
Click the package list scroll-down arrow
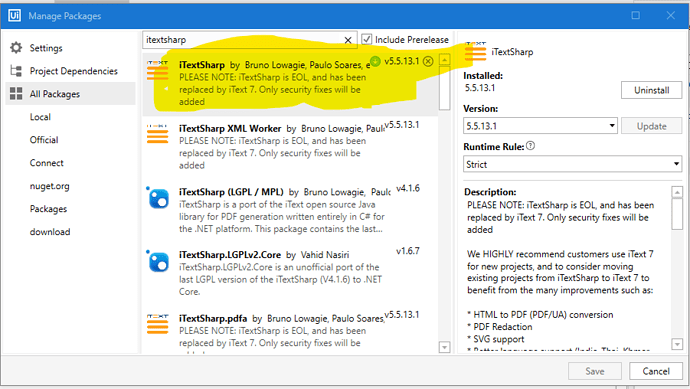click(445, 348)
